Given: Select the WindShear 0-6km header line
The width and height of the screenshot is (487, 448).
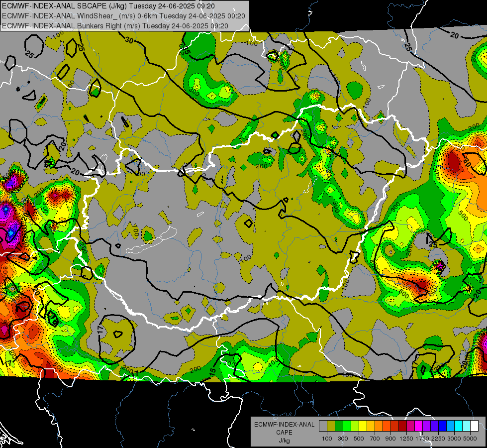Looking at the screenshot, I should [x=123, y=16].
